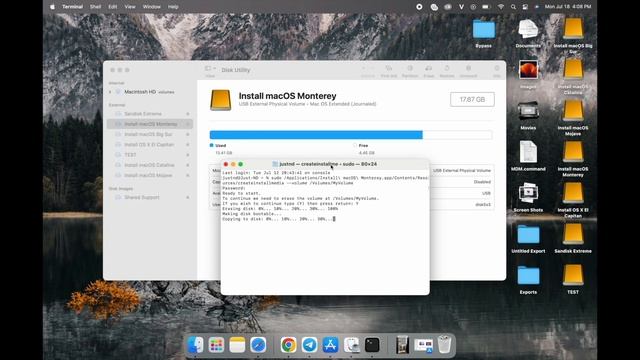
Task: Click the Install macOS Monterey drive icon in Disk Utility
Action: (220, 100)
